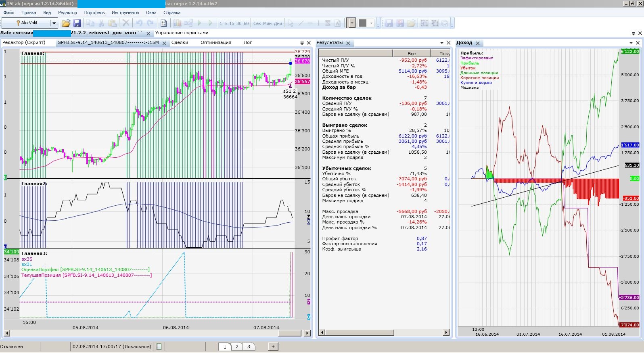Switch to workspace page 2
This screenshot has width=644, height=353.
click(237, 347)
